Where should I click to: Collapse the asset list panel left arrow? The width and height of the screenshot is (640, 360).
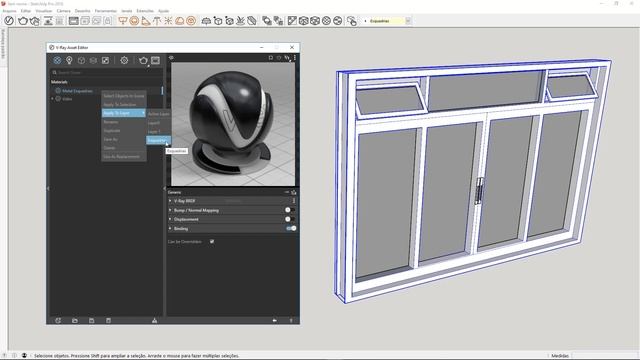pos(48,189)
